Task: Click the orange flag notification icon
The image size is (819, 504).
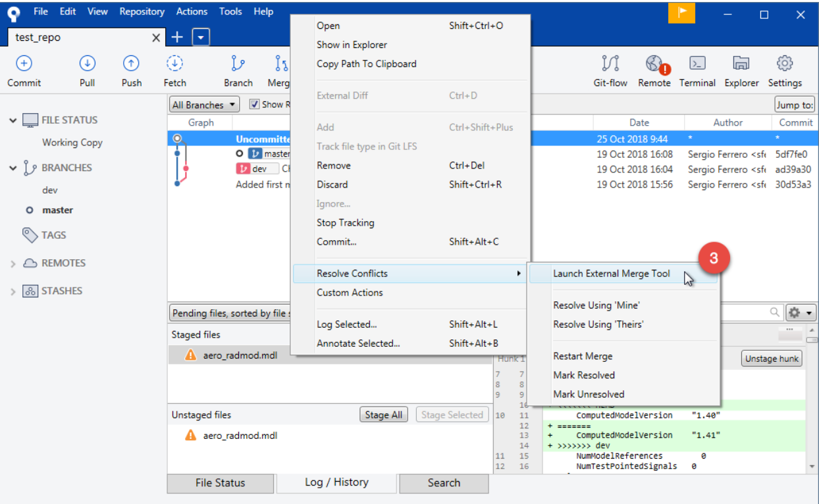Action: click(x=681, y=13)
